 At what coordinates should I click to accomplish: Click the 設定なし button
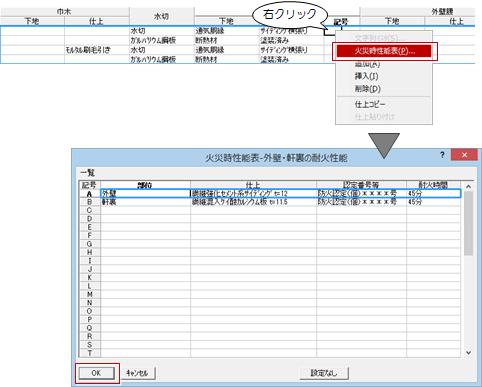click(324, 373)
